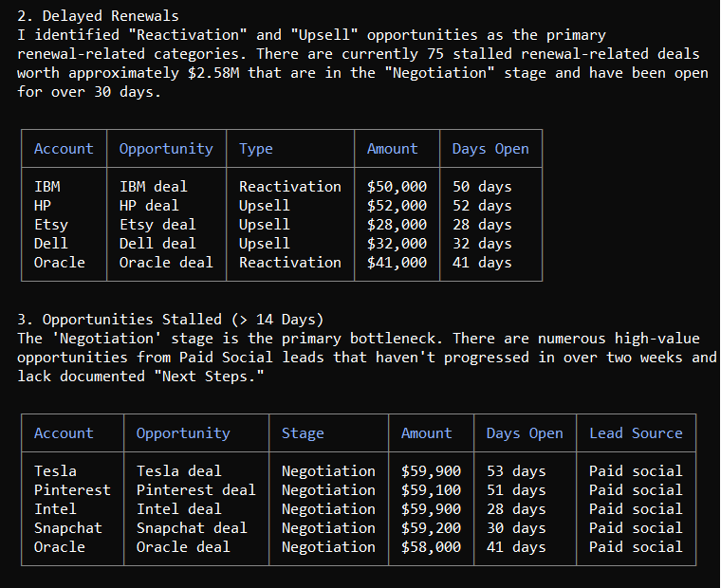Select the HP account cell

click(x=43, y=206)
